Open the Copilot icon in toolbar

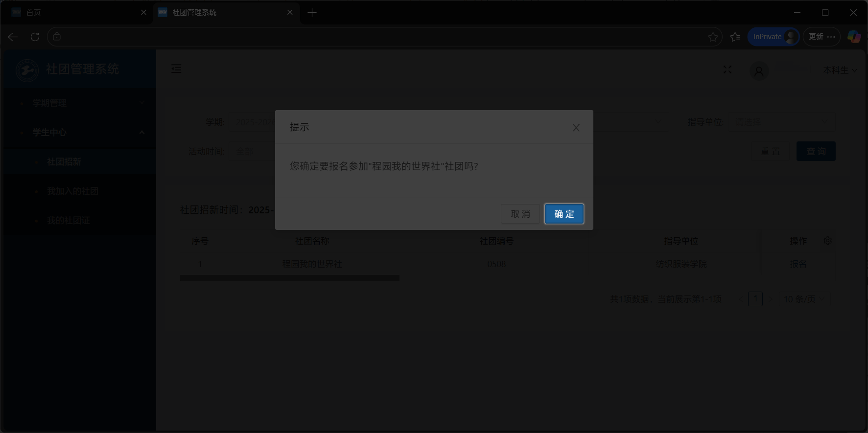[x=854, y=37]
